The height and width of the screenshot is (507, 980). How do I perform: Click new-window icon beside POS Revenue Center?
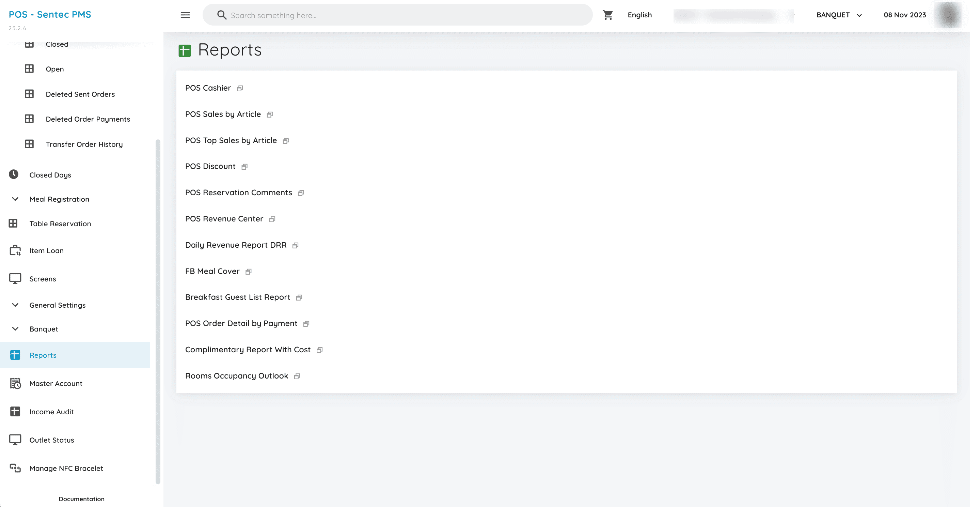pos(272,219)
